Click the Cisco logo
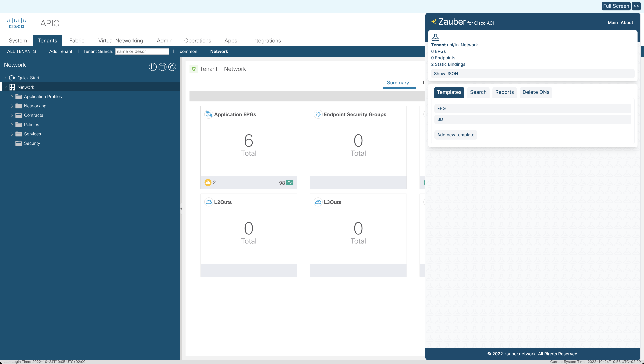644x364 pixels. tap(17, 23)
